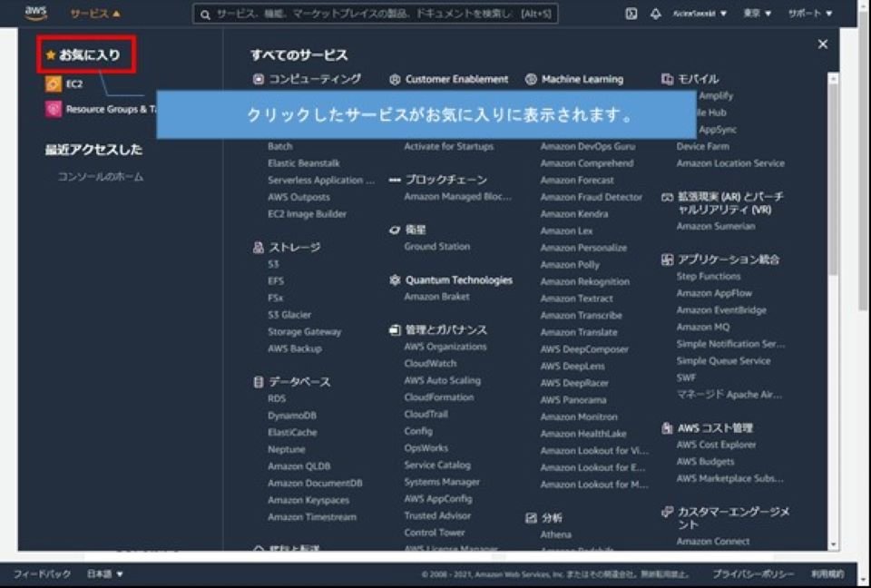Click the 分析 category icon

[531, 518]
